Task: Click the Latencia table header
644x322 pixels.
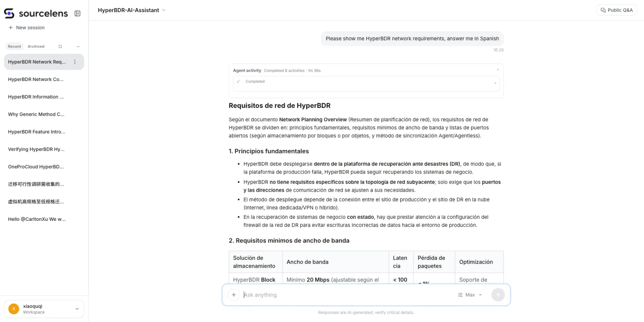Action: (401, 262)
